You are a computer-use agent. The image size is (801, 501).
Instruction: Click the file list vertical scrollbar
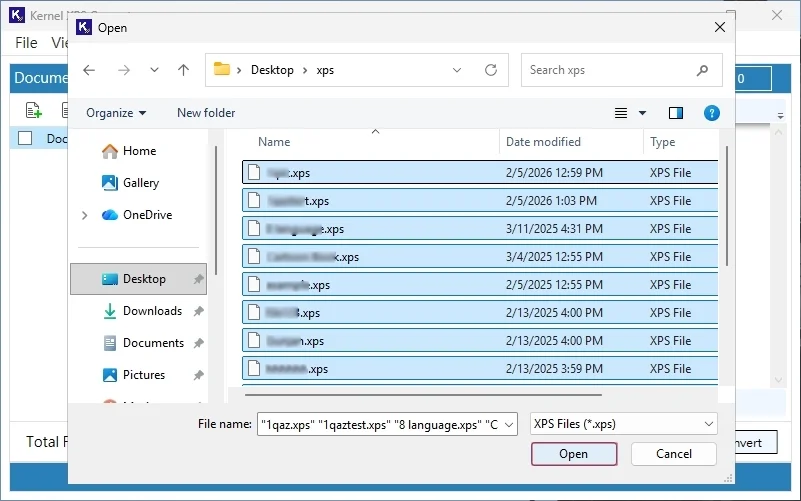click(x=726, y=206)
